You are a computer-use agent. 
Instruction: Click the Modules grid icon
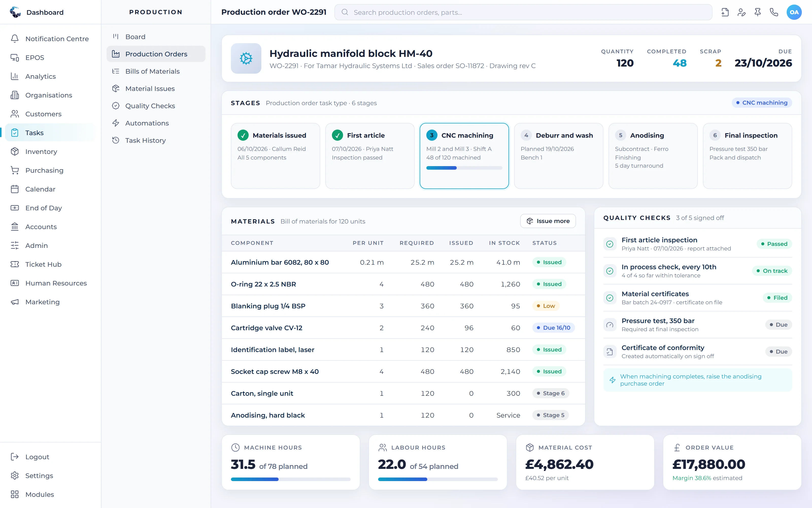tap(15, 494)
